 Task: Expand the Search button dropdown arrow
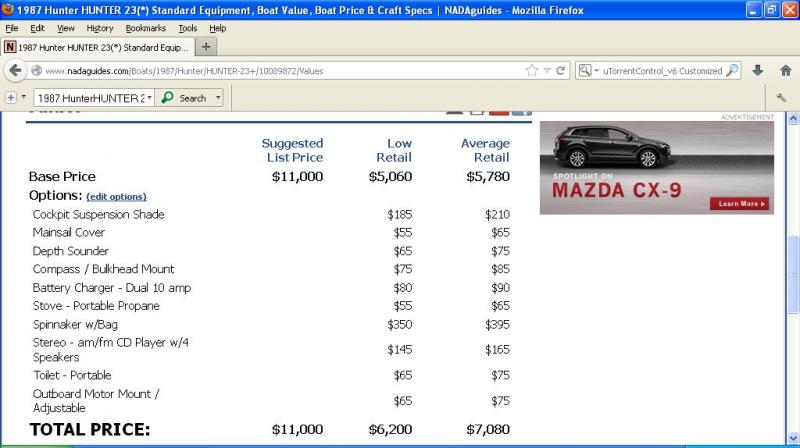click(x=218, y=97)
